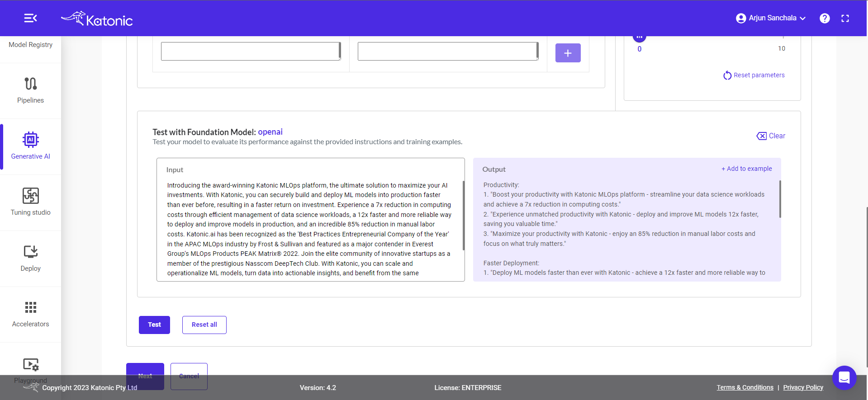Toggle fullscreen mode icon
This screenshot has height=400, width=868.
tap(845, 19)
